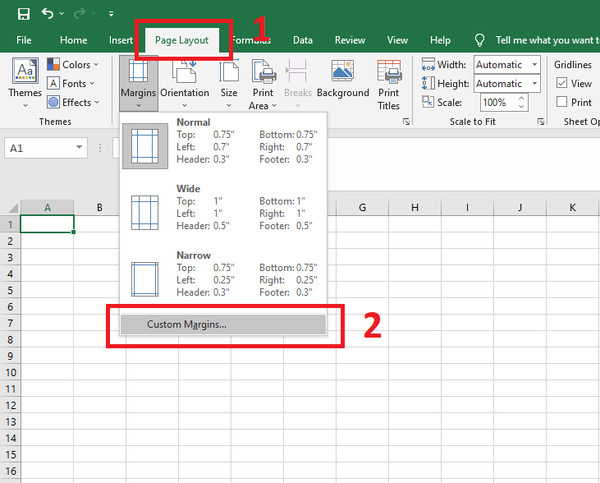Click the Fonts letter A icon
The image size is (600, 483).
point(53,83)
